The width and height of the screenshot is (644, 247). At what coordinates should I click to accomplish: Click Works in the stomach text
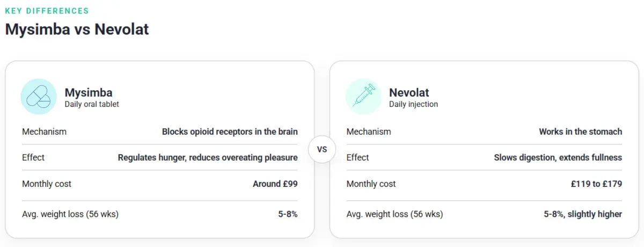(x=581, y=132)
